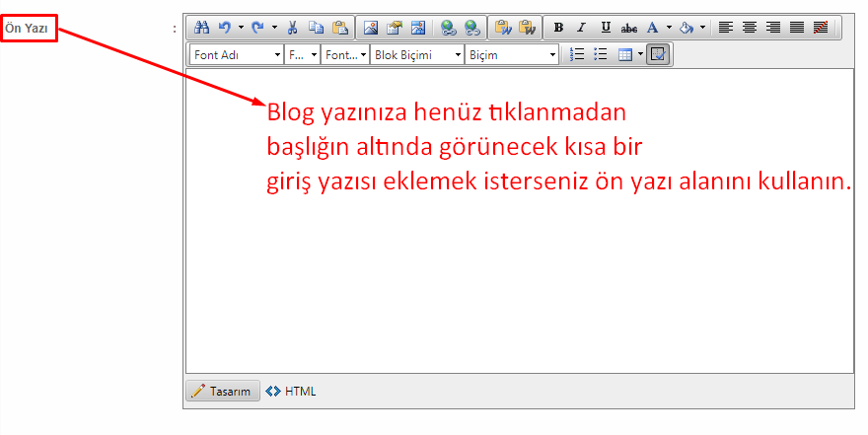The width and height of the screenshot is (868, 435).
Task: Open Find and Replace binoculars icon
Action: (201, 27)
